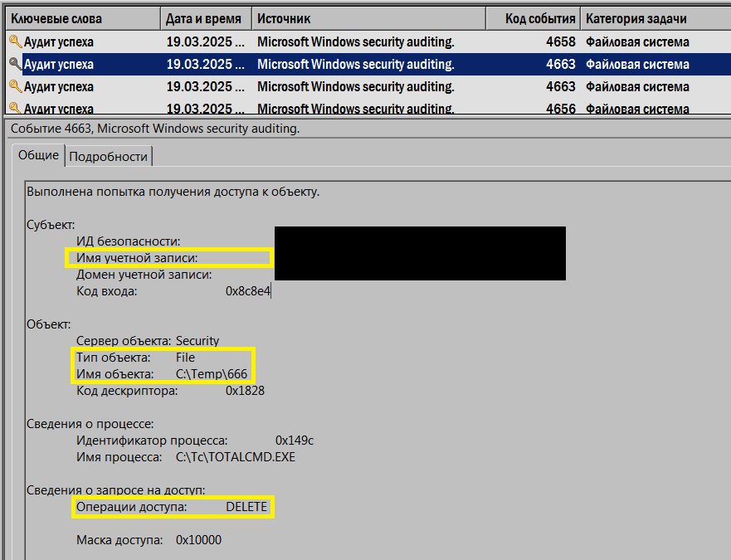Click the object name C:\Temp\666
The height and width of the screenshot is (560, 731).
(212, 374)
